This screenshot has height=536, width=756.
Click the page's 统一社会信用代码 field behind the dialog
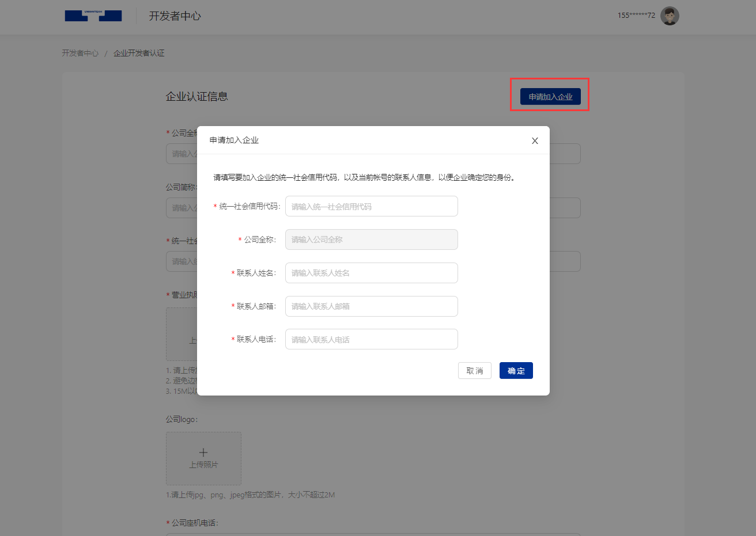click(565, 261)
